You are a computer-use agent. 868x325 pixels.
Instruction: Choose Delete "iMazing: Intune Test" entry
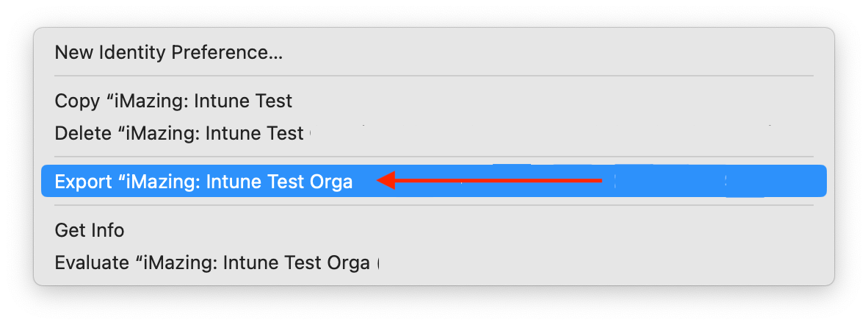(179, 134)
